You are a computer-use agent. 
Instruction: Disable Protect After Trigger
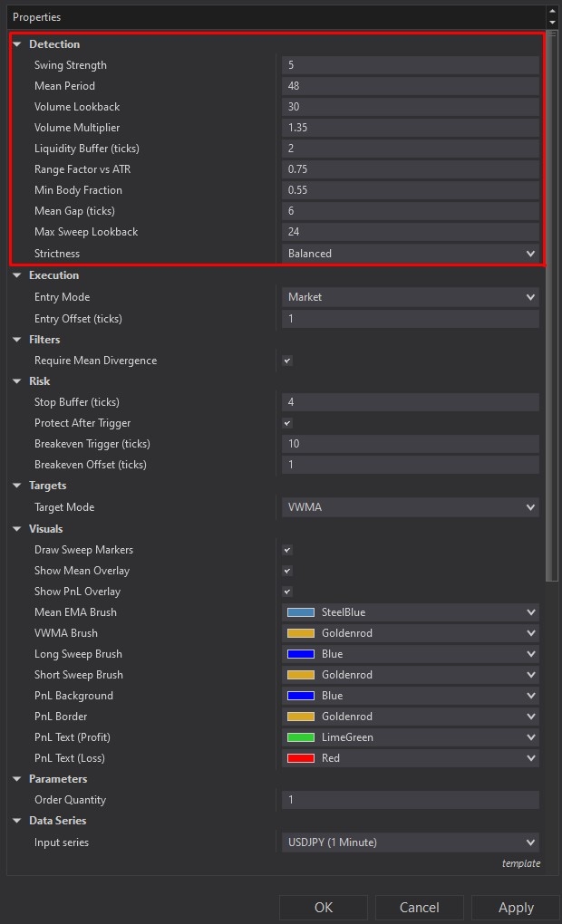[286, 422]
